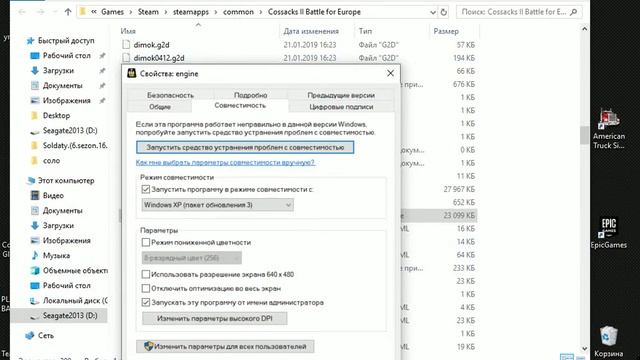Click change settings for all users button
The width and height of the screenshot is (640, 360).
225,347
